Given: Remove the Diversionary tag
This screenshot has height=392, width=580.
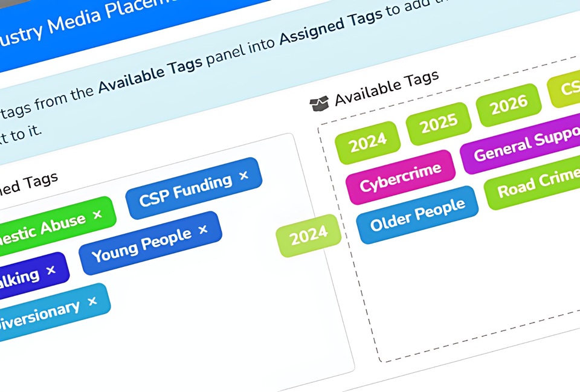Looking at the screenshot, I should pyautogui.click(x=92, y=301).
